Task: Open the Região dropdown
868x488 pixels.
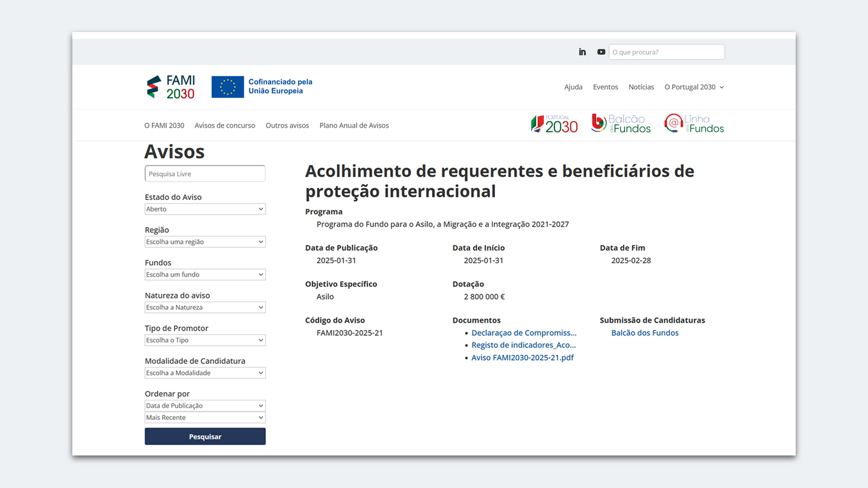Action: click(205, 242)
